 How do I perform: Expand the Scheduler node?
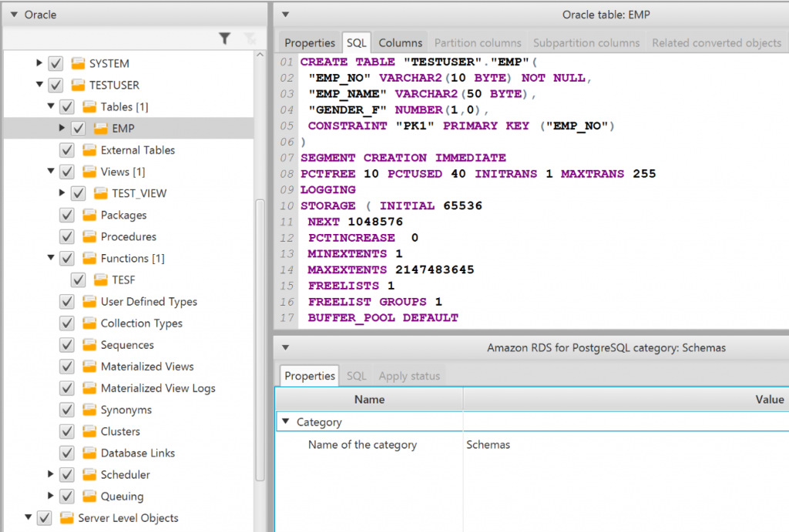(x=50, y=473)
